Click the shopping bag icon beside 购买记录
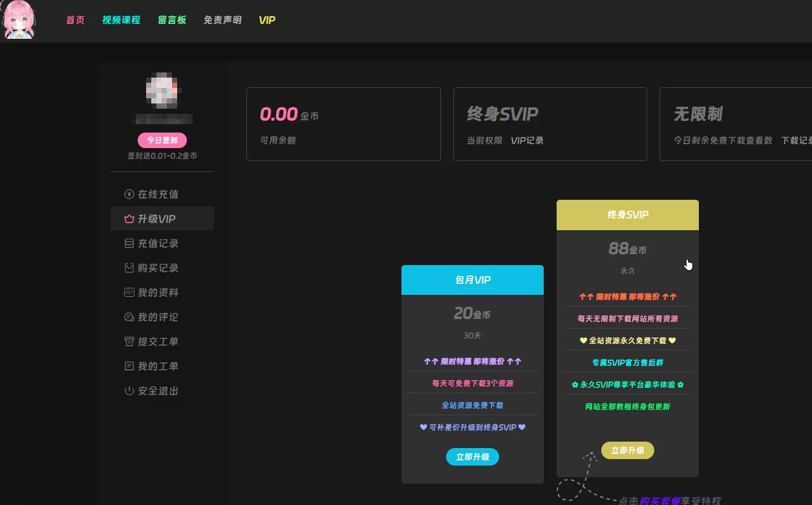This screenshot has width=812, height=505. pyautogui.click(x=129, y=268)
